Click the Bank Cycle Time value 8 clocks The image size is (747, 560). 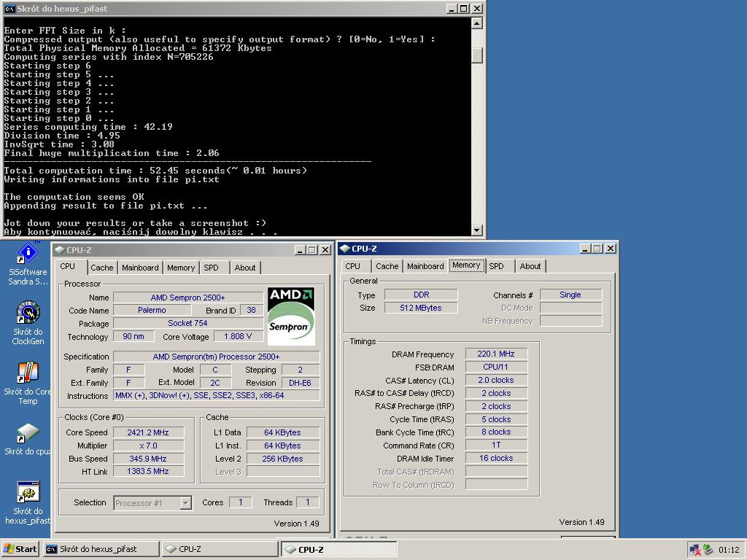click(x=496, y=432)
